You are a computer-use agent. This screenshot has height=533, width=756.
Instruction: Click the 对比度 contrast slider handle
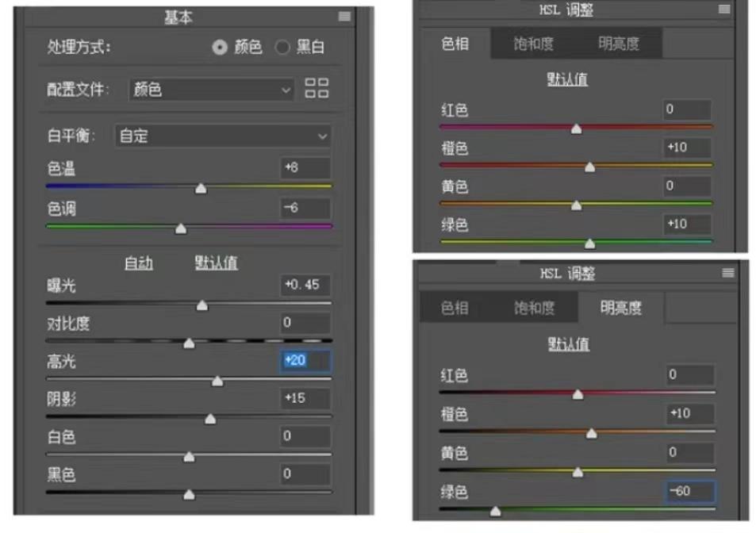pyautogui.click(x=189, y=343)
